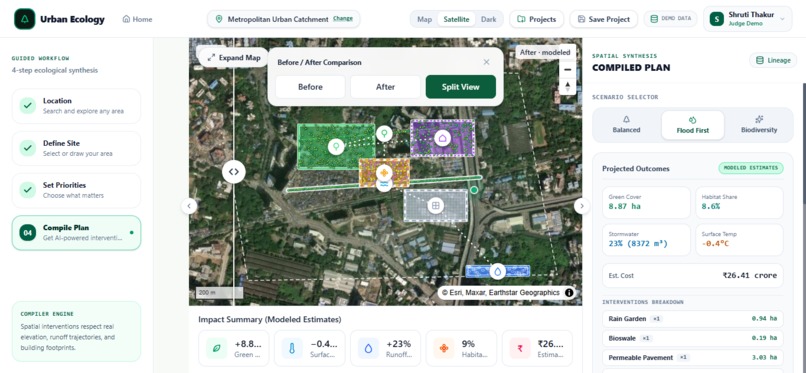Activate Split View comparison
This screenshot has height=373, width=806.
461,87
